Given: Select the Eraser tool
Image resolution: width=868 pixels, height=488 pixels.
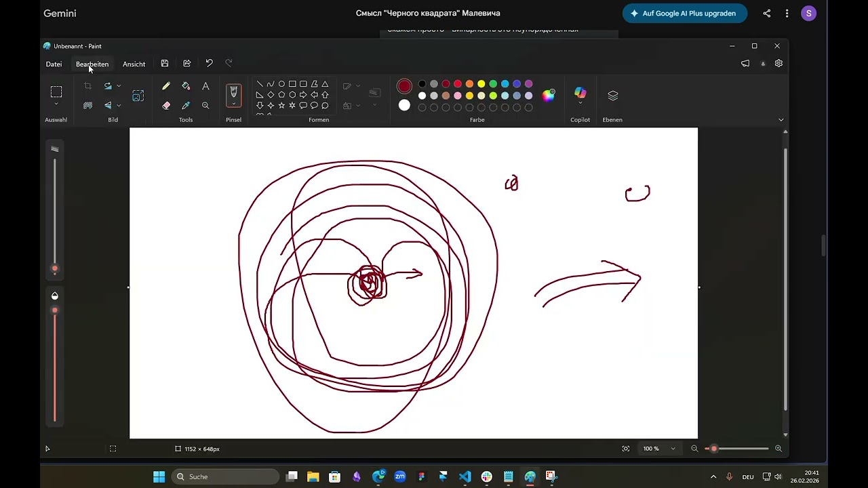Looking at the screenshot, I should 166,105.
